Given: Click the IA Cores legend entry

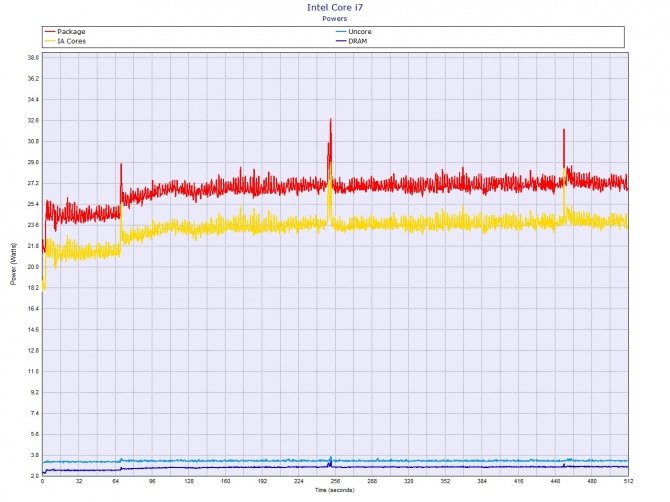Looking at the screenshot, I should pos(65,41).
